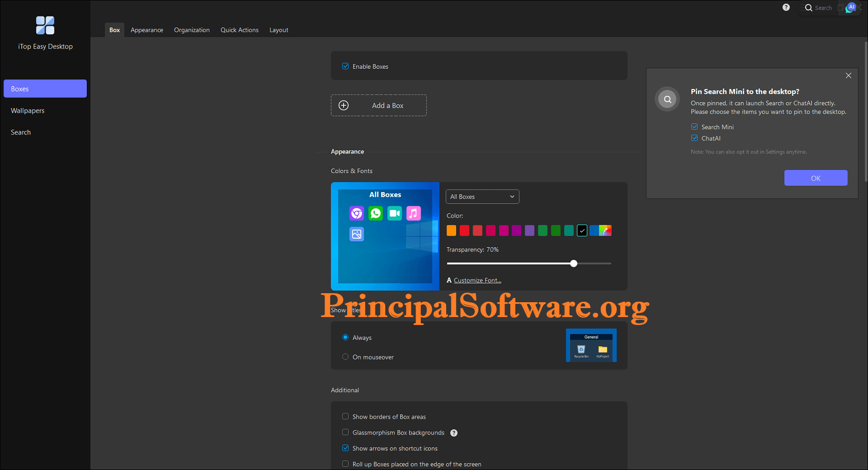The height and width of the screenshot is (470, 868).
Task: Open help icon next to Glassmorphism Box backgrounds
Action: [454, 433]
